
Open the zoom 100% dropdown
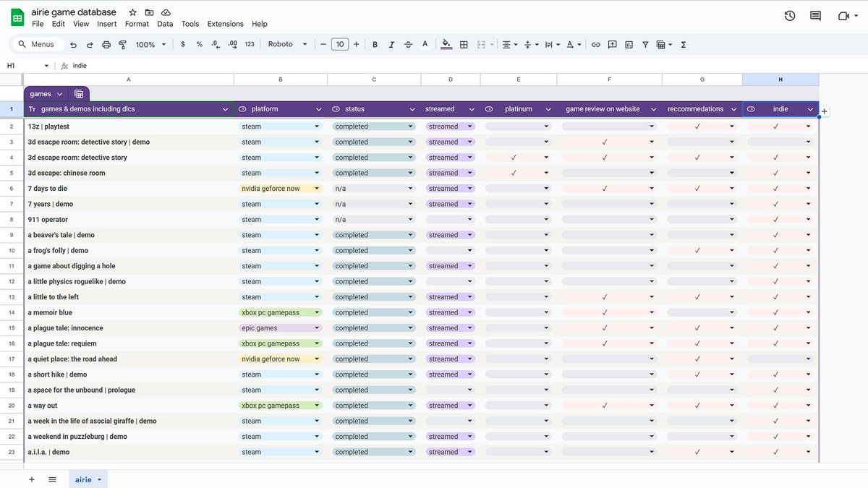coord(151,45)
